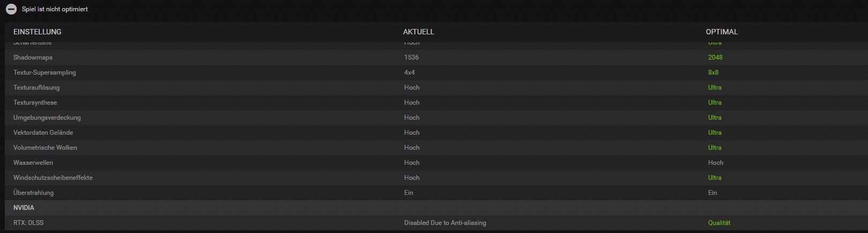Viewport: 868px width, 233px height.
Task: Select the Textur-Supersampling setting label
Action: pyautogui.click(x=44, y=72)
